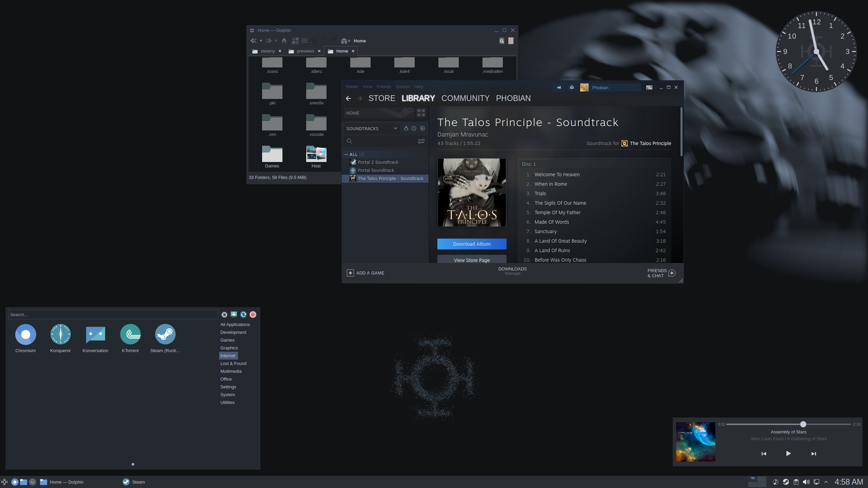
Task: Go forward in Dolphin history
Action: point(269,41)
